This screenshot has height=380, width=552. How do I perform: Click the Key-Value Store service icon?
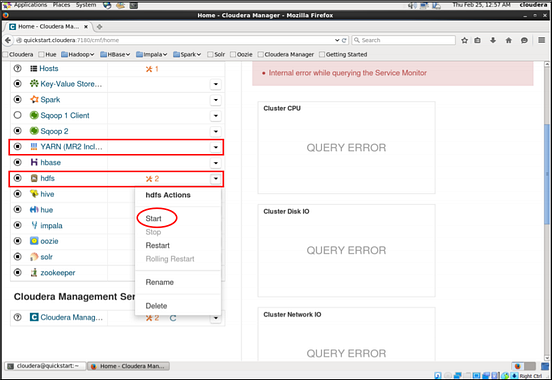(34, 84)
